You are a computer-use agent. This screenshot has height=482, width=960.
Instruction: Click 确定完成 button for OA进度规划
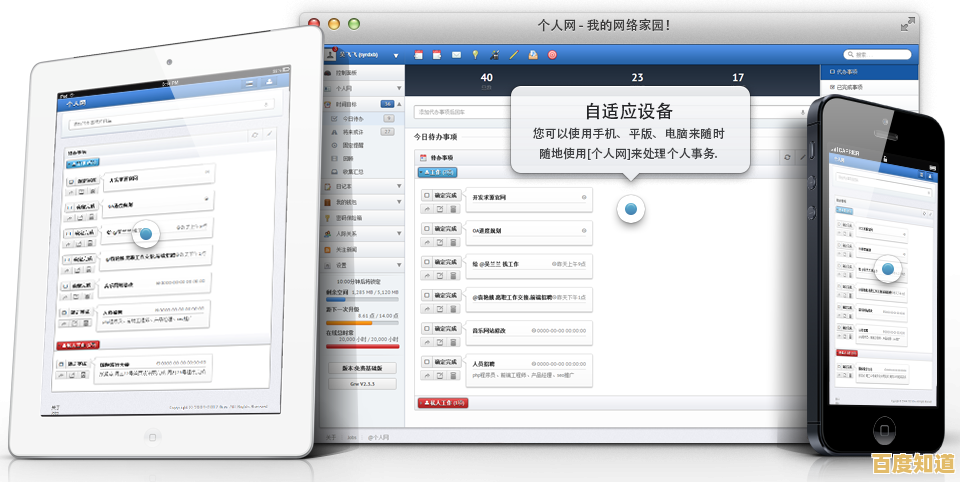pyautogui.click(x=446, y=229)
